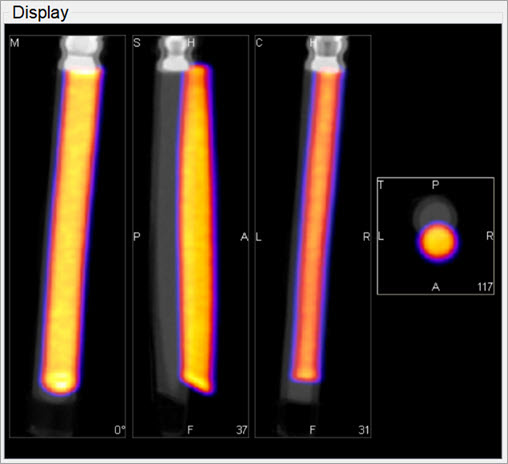
Task: Click the F foot marker in sagittal view
Action: pos(190,430)
